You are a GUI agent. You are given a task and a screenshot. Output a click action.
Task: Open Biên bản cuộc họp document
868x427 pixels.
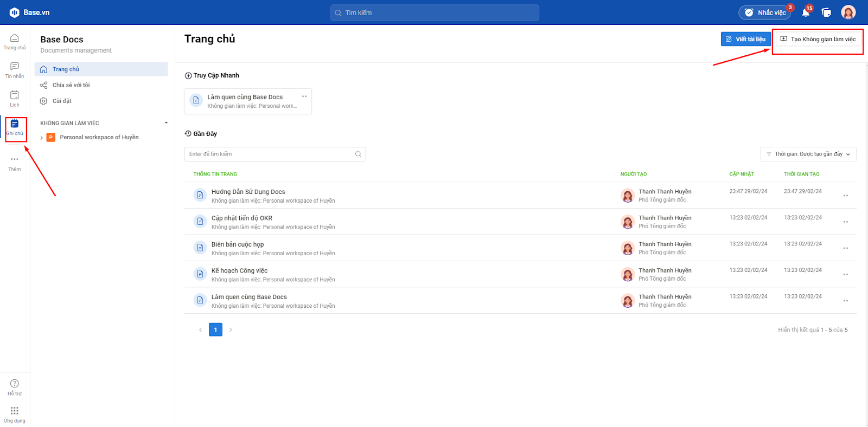pyautogui.click(x=238, y=244)
